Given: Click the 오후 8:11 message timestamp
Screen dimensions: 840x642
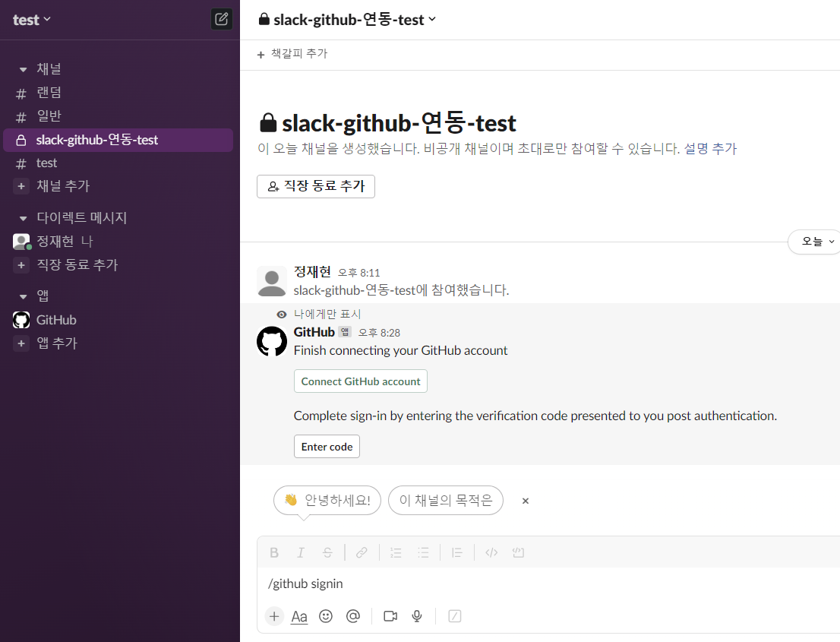Looking at the screenshot, I should [x=359, y=273].
